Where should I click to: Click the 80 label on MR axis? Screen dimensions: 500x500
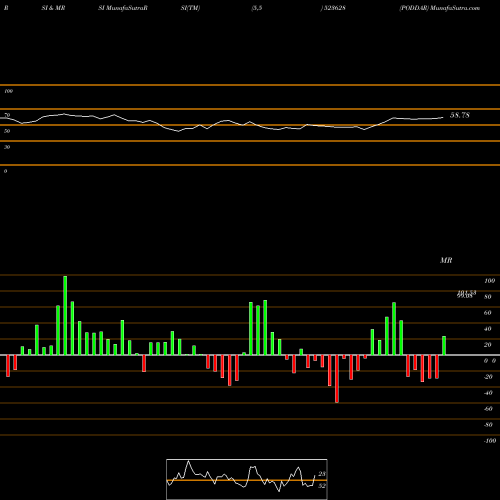click(x=488, y=297)
